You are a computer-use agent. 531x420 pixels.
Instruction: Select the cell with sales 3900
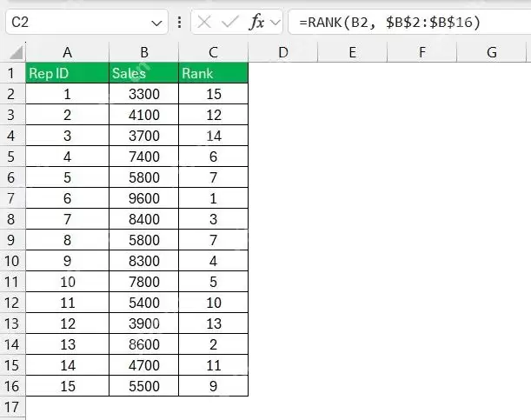pyautogui.click(x=144, y=323)
